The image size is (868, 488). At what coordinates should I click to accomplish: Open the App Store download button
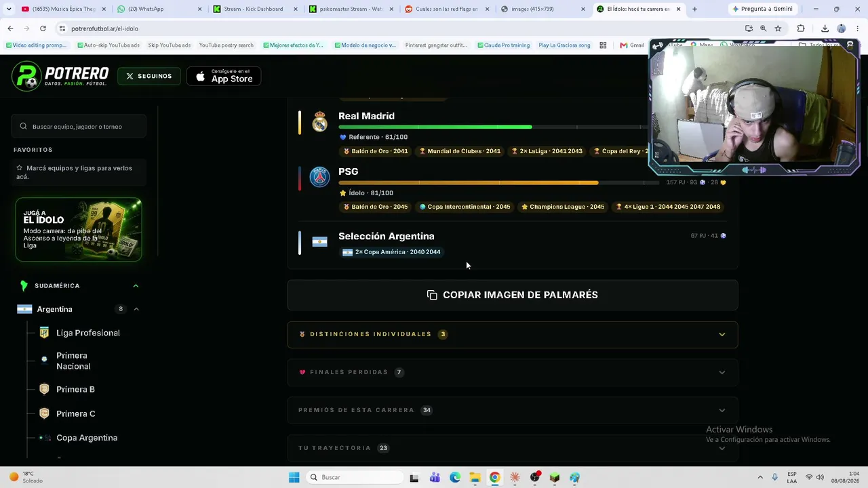pos(224,76)
